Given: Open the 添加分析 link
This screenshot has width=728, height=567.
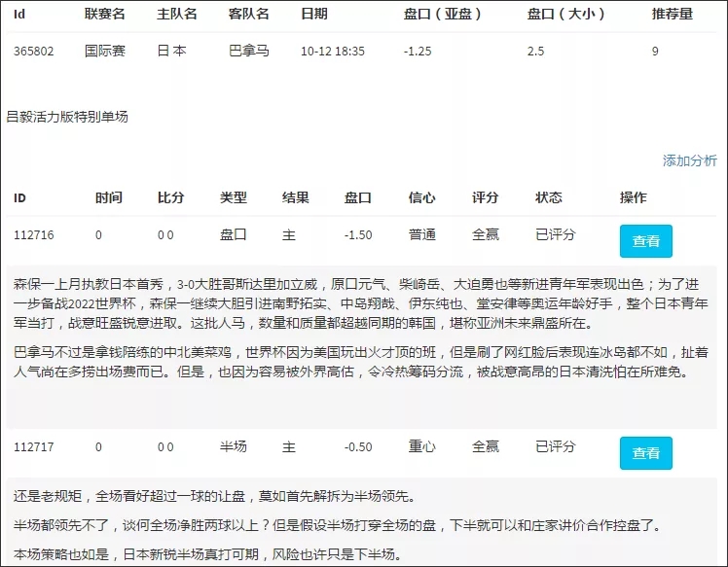Looking at the screenshot, I should (x=689, y=160).
